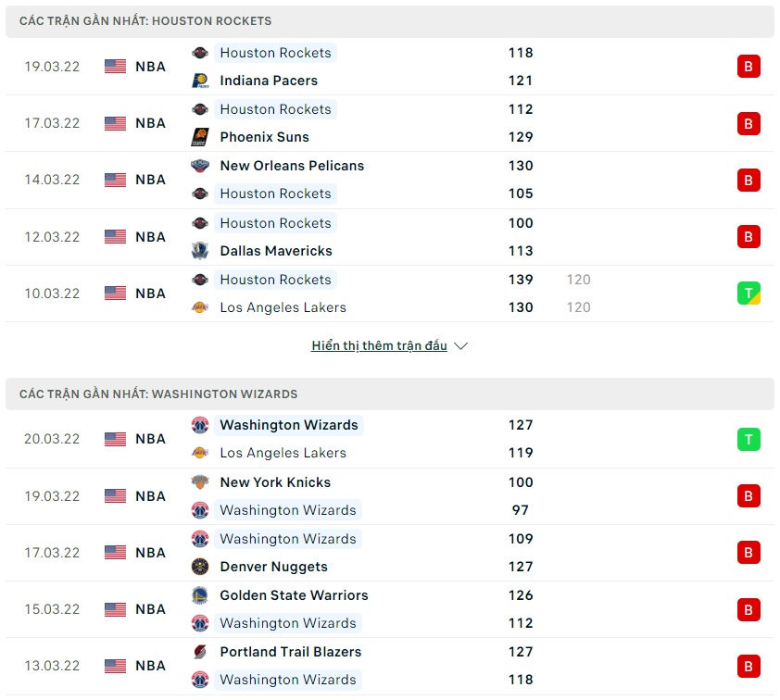The image size is (780, 700).
Task: Click the Phoenix Suns team logo
Action: coord(200,137)
